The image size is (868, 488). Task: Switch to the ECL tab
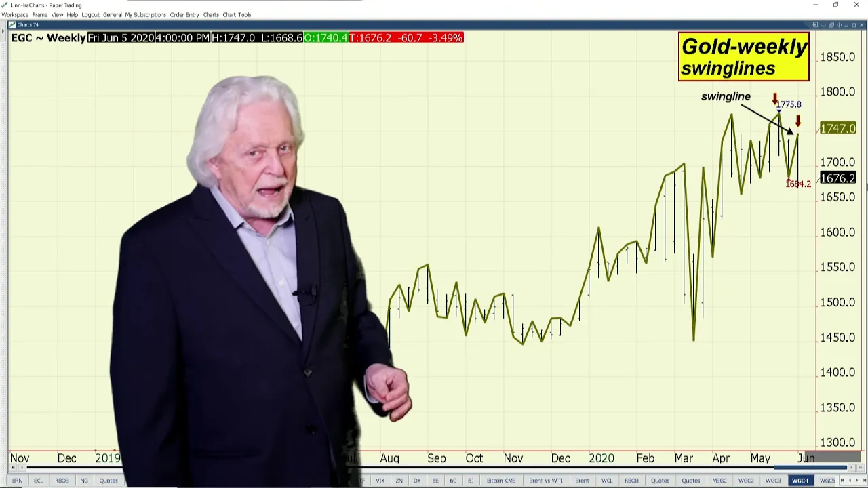click(38, 481)
